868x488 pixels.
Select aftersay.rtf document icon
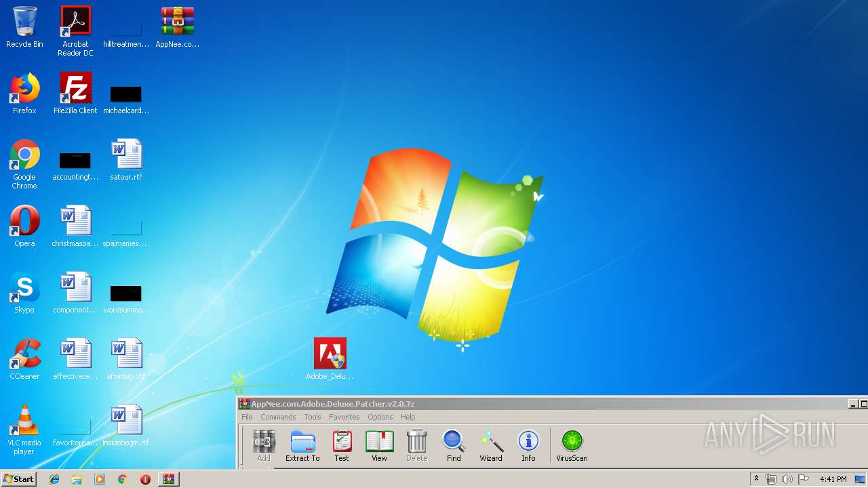(x=126, y=359)
